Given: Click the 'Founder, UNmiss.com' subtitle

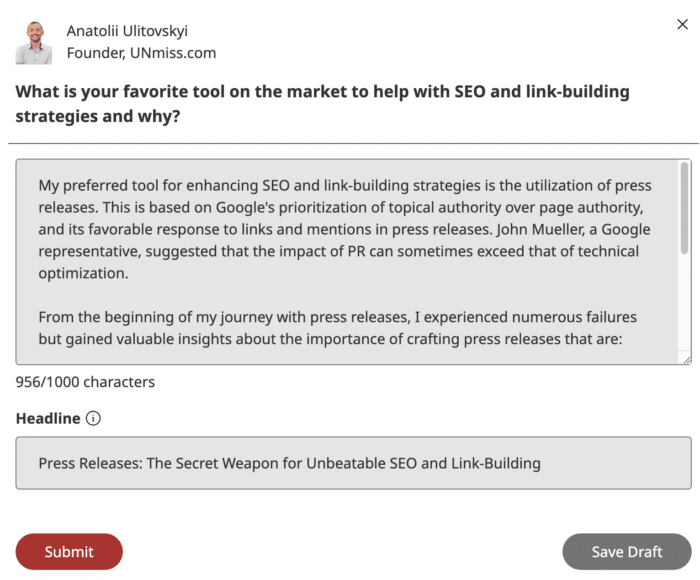Looking at the screenshot, I should pos(142,53).
